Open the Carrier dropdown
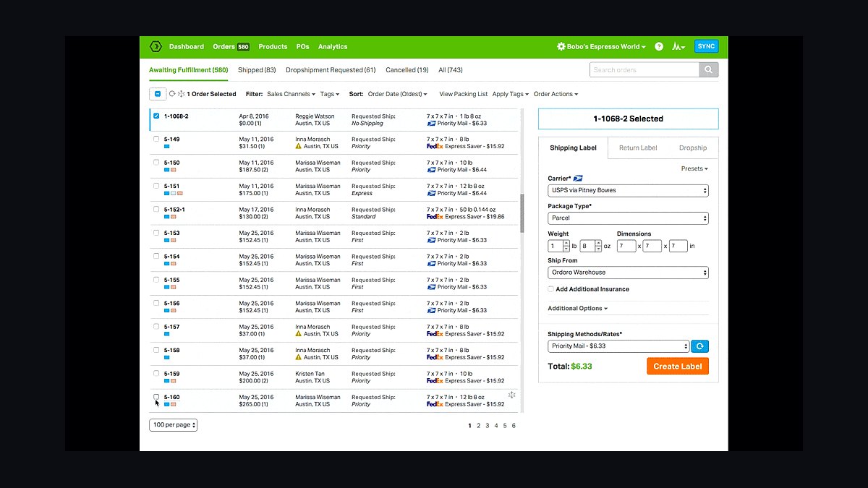 [628, 191]
